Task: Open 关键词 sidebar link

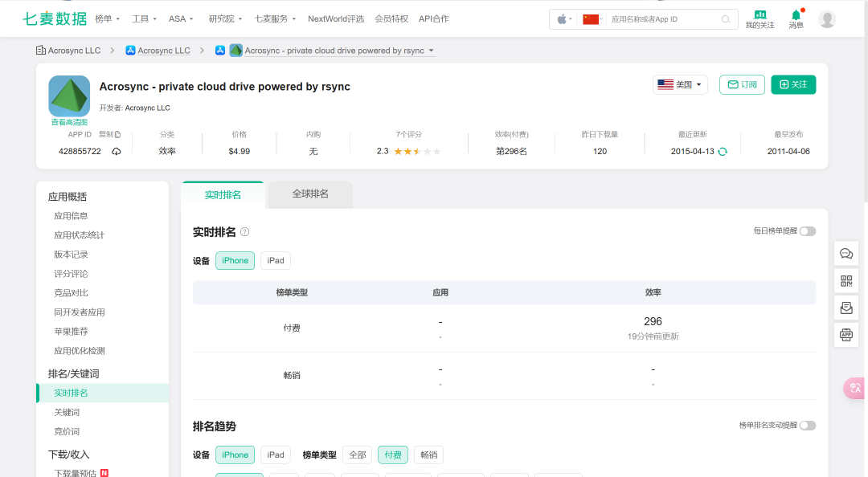Action: pyautogui.click(x=67, y=412)
